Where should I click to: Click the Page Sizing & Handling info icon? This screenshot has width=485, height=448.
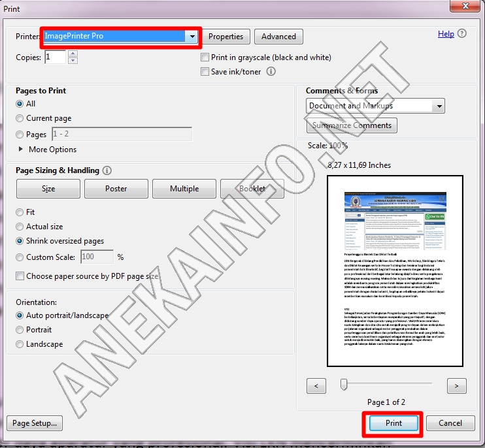tap(107, 170)
